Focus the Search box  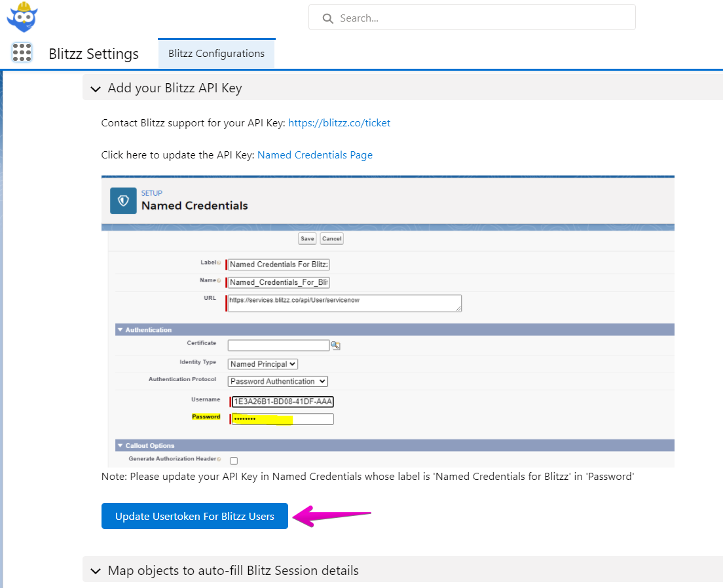[x=472, y=18]
